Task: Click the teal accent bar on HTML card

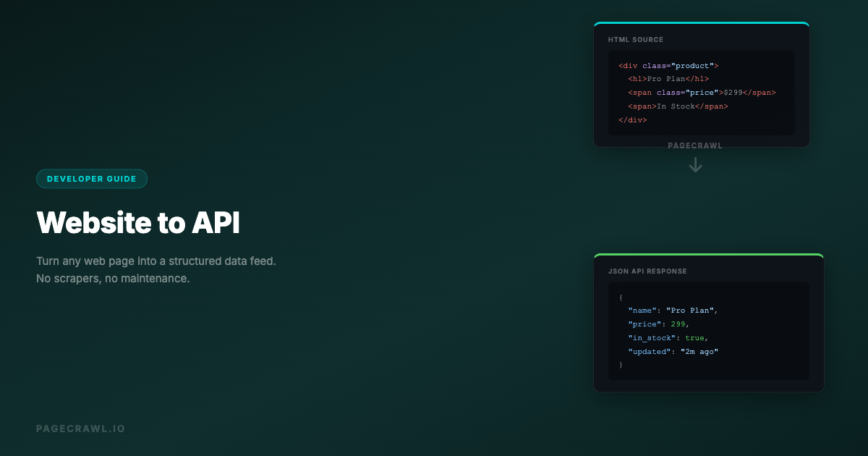Action: pyautogui.click(x=701, y=24)
